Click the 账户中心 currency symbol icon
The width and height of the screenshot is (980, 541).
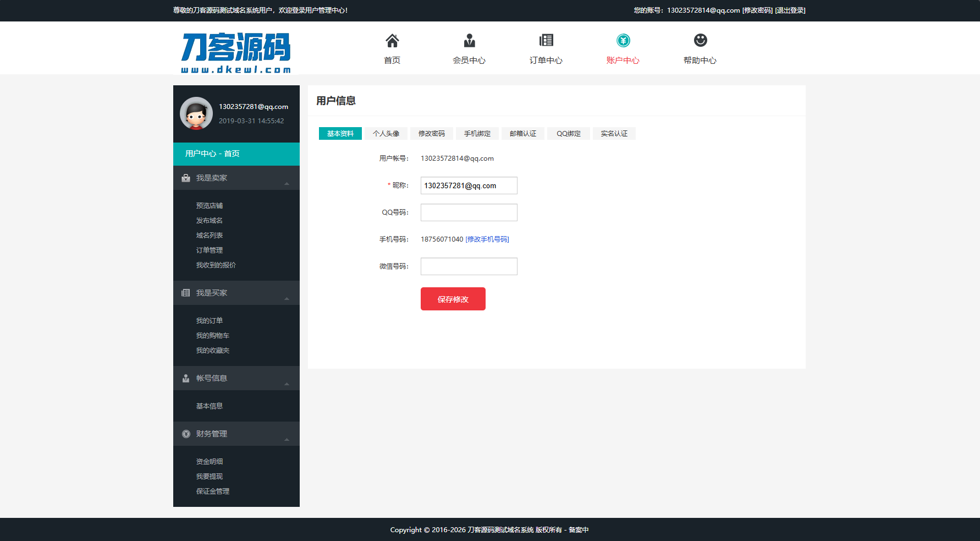coord(623,40)
